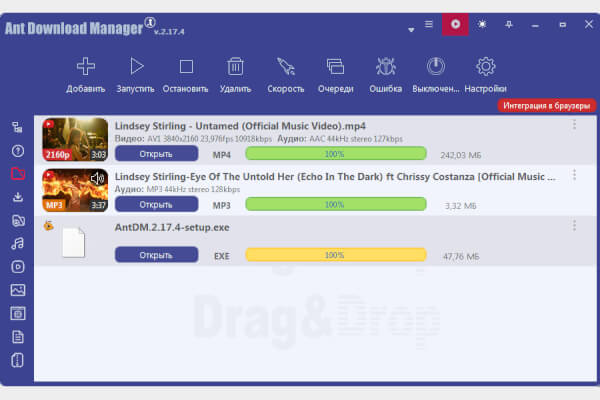Viewport: 600px width, 400px height.
Task: Open three-dot menu for AntDM setup.exe row
Action: click(574, 225)
